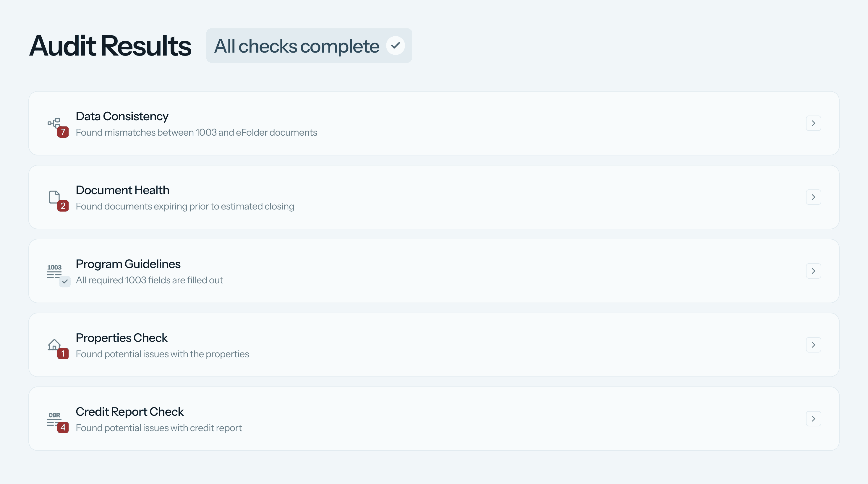
Task: Click the 1003 form icon for Program Guidelines
Action: tap(54, 271)
